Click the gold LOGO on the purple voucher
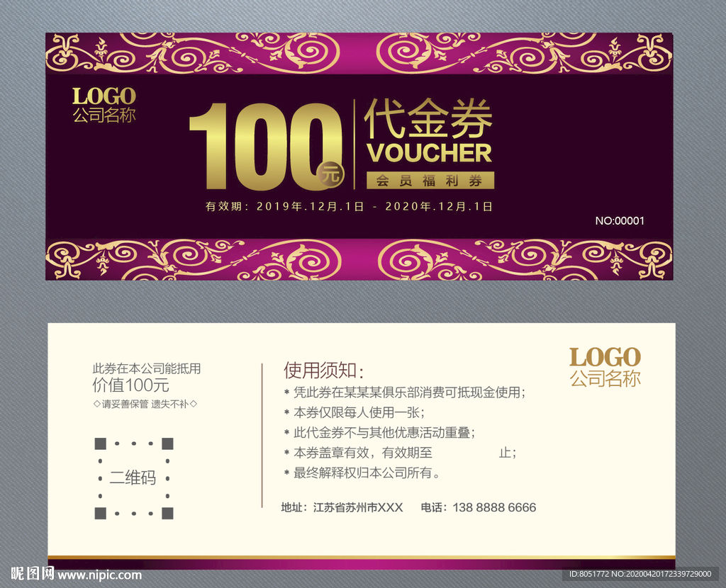This screenshot has width=726, height=588. (x=104, y=96)
